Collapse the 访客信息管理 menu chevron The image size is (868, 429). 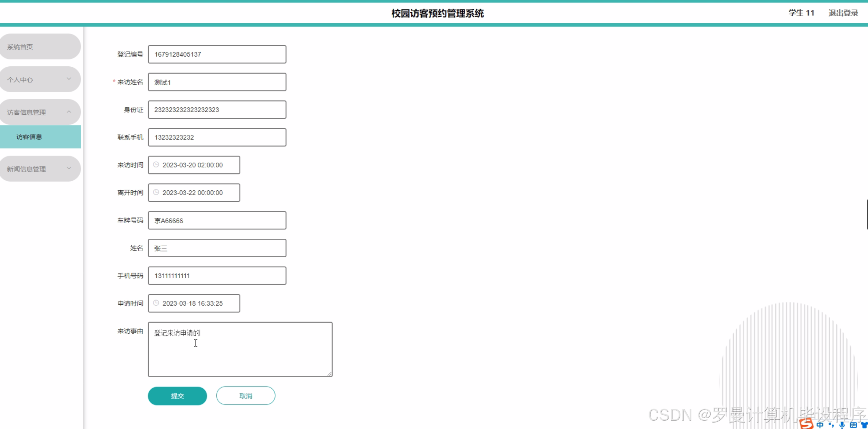(x=69, y=112)
